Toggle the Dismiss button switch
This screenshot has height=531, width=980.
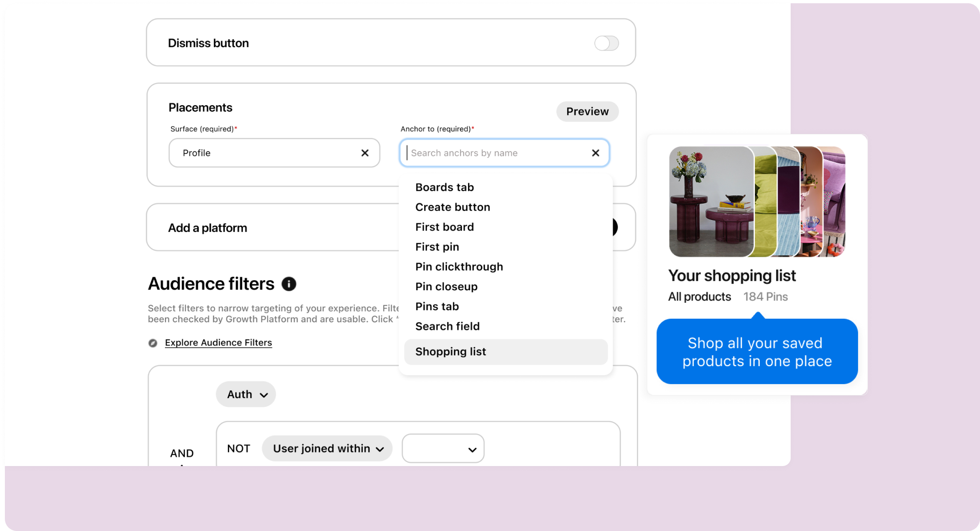(x=606, y=43)
